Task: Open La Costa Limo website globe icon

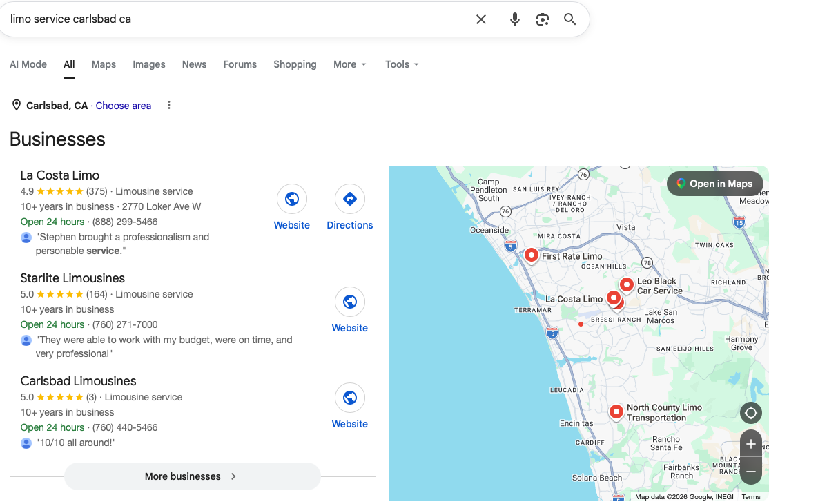Action: [x=291, y=199]
